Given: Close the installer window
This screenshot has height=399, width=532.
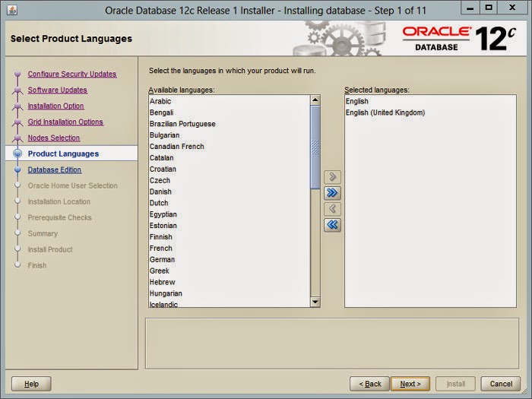Looking at the screenshot, I should click(512, 8).
